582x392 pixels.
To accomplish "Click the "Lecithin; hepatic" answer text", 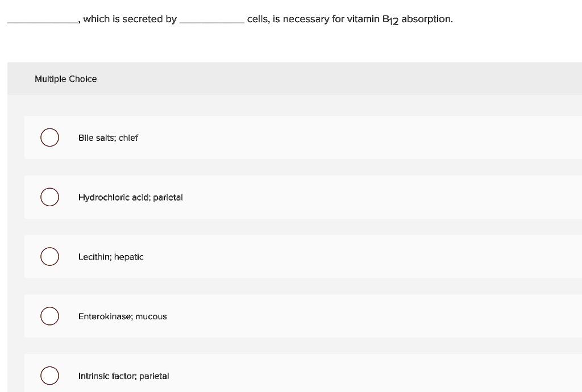I will click(x=111, y=257).
